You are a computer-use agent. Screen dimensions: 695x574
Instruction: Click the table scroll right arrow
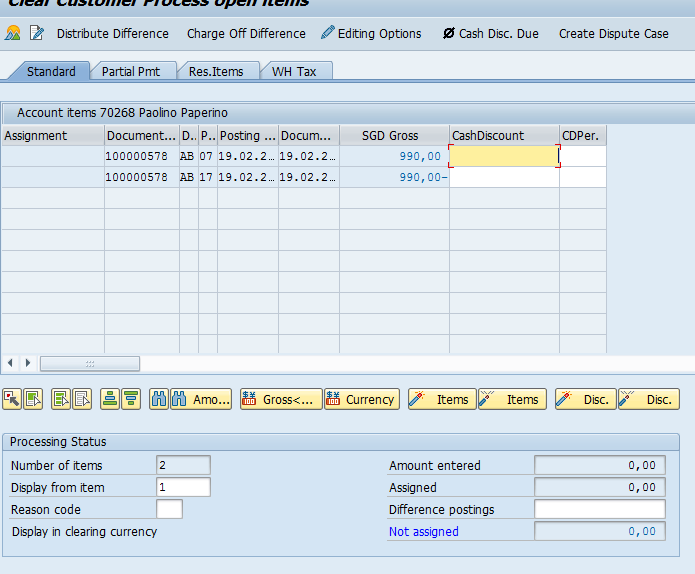[x=28, y=363]
